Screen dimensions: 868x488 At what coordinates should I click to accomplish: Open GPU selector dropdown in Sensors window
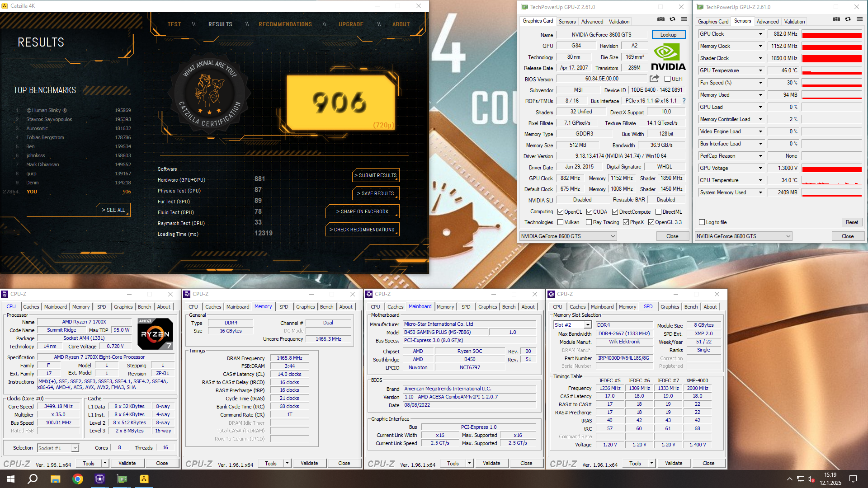tap(744, 236)
